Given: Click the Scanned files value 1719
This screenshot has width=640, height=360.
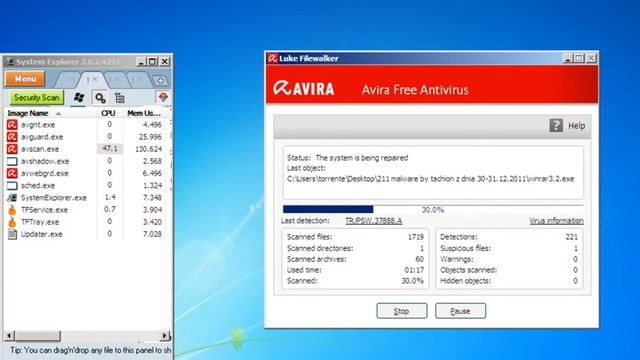Looking at the screenshot, I should [x=416, y=237].
